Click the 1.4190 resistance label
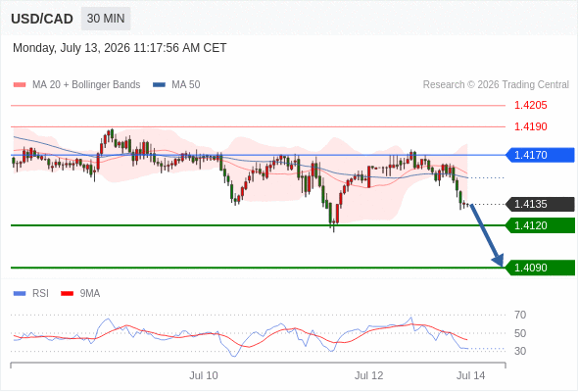Viewport: 578px width, 392px height. click(530, 126)
